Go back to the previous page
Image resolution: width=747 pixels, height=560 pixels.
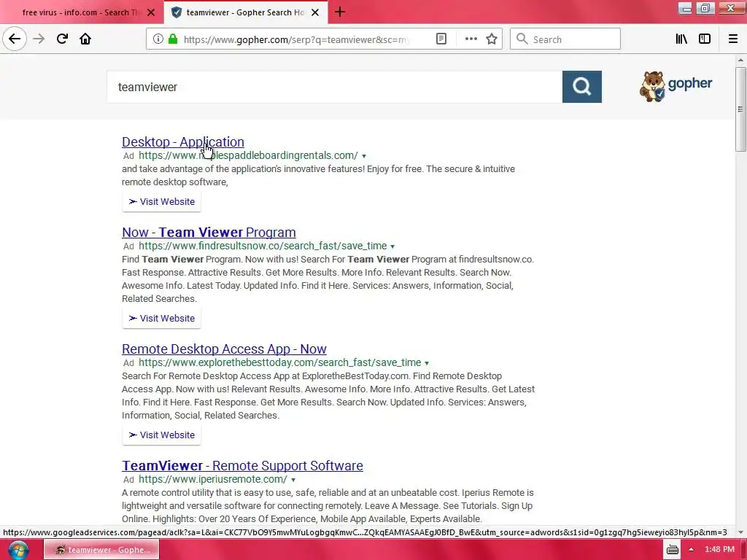coord(15,39)
